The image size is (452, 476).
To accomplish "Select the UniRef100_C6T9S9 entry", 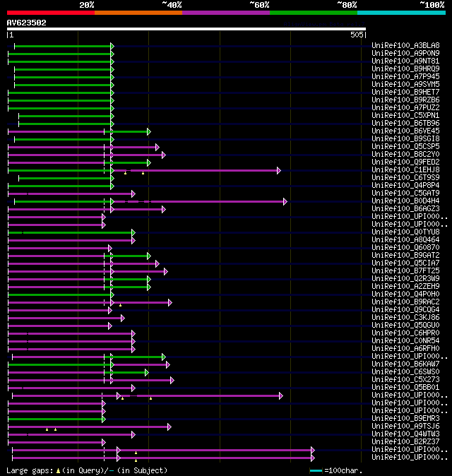I will (405, 177).
